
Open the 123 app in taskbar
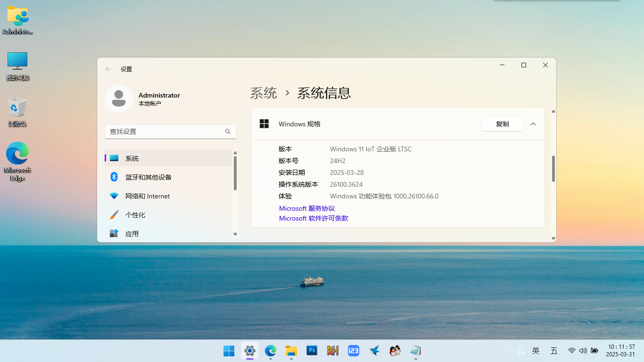(x=354, y=351)
